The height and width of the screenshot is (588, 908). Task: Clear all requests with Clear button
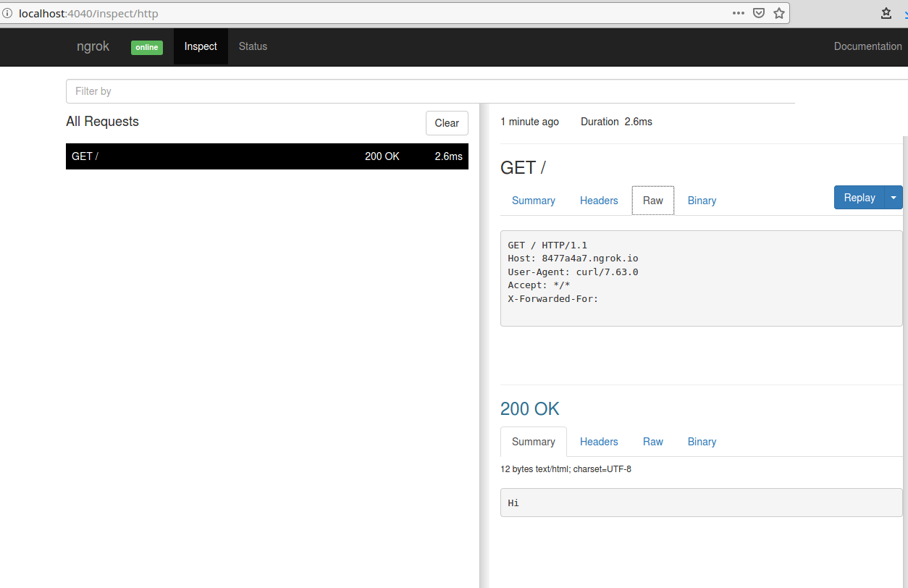[447, 123]
